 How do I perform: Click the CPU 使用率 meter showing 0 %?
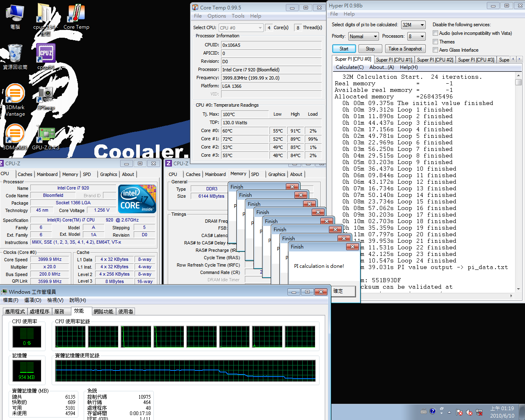[27, 337]
